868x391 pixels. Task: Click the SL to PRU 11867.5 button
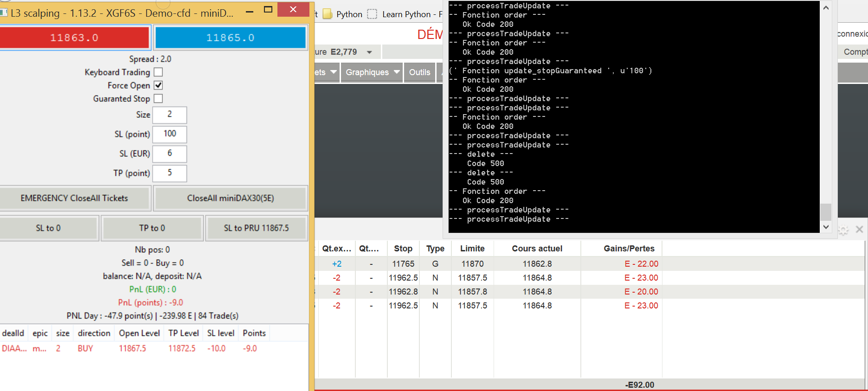point(256,228)
